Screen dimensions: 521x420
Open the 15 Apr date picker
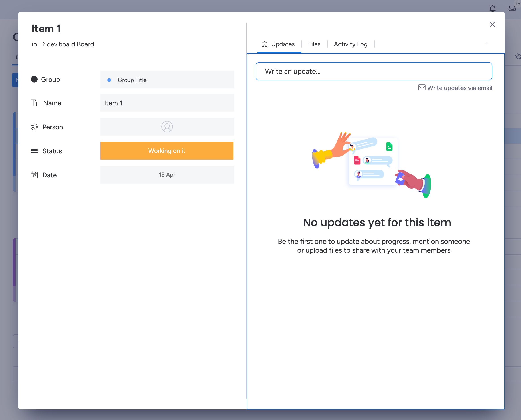167,175
